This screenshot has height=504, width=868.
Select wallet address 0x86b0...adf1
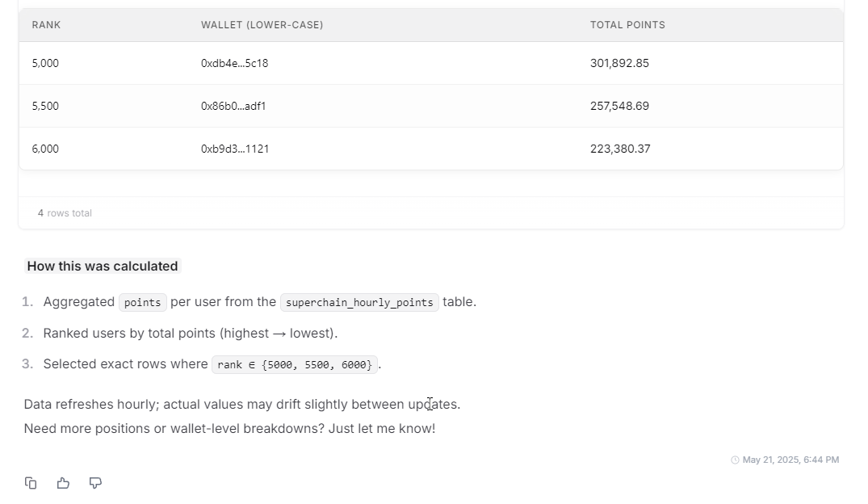click(x=233, y=106)
